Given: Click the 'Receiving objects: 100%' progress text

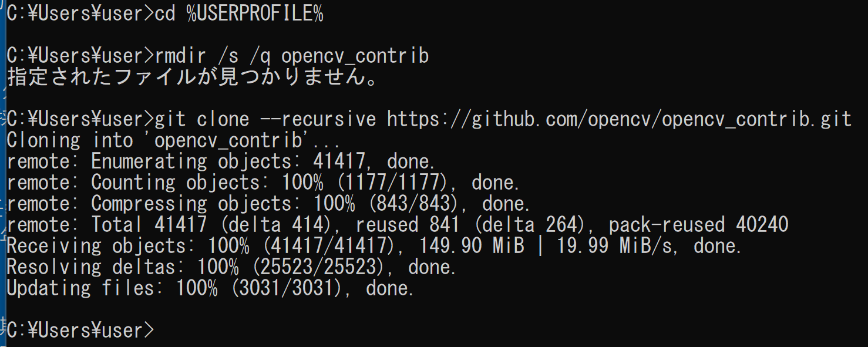Looking at the screenshot, I should 127,247.
